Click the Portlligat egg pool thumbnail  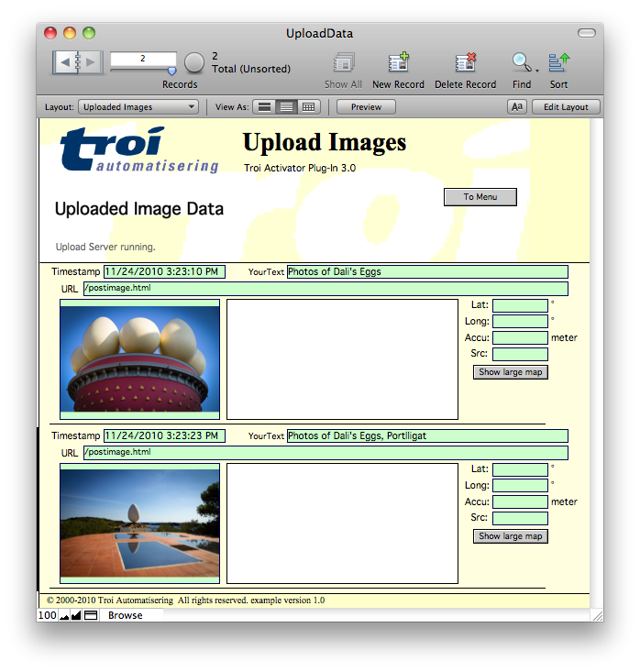click(139, 523)
